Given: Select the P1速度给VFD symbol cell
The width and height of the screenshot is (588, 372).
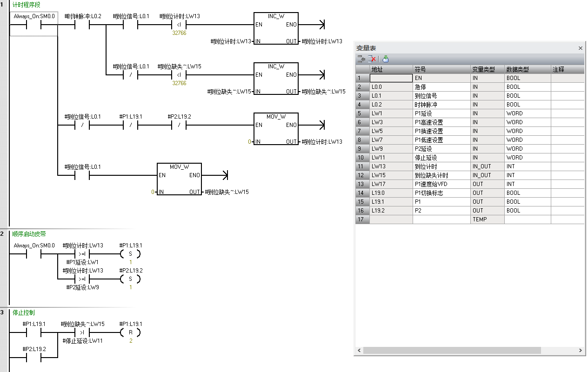Looking at the screenshot, I should 441,184.
